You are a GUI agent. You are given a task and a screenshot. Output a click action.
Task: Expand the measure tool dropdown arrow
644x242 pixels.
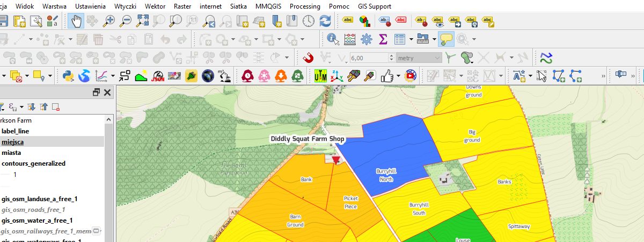pyautogui.click(x=433, y=39)
